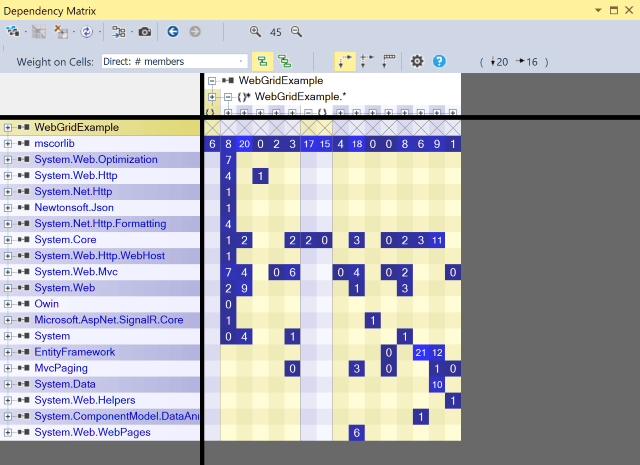Click the gear settings icon
Viewport: 640px width, 465px height.
[x=417, y=62]
